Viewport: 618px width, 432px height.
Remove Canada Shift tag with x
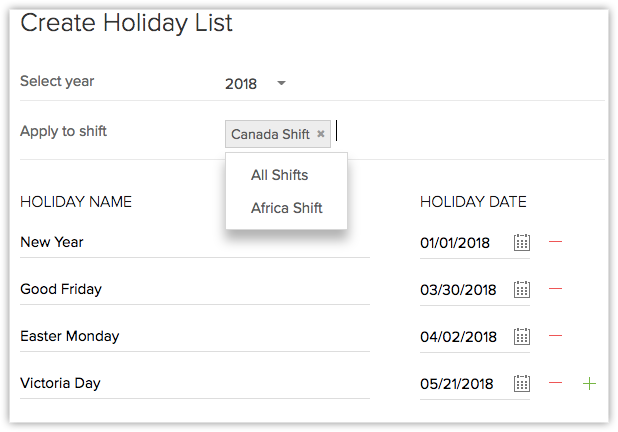click(321, 133)
